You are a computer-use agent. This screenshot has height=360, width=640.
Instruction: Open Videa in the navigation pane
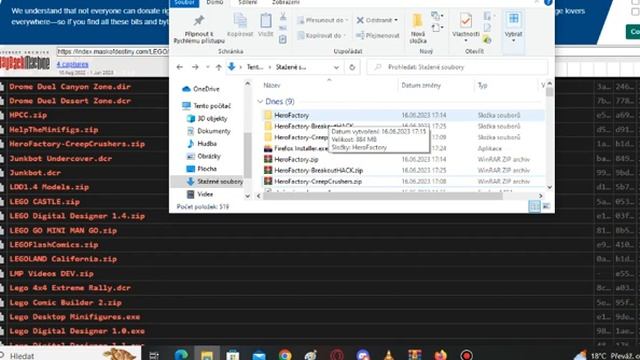(200, 194)
